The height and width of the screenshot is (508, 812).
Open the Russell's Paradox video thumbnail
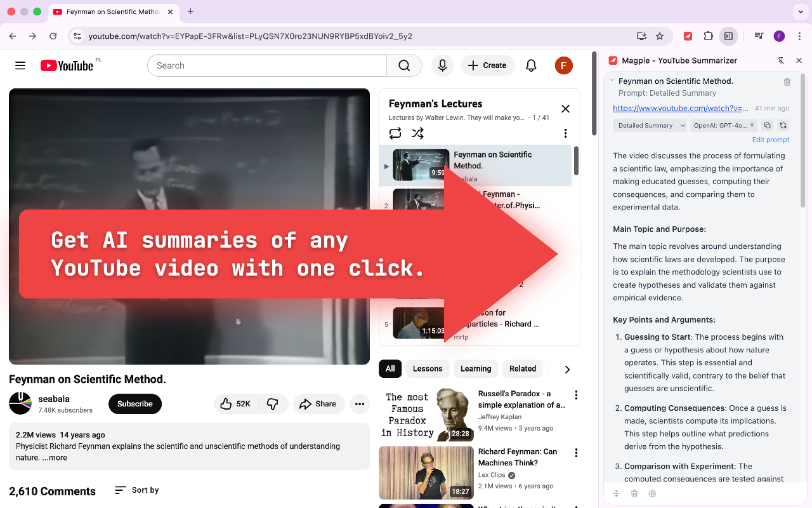(x=426, y=414)
